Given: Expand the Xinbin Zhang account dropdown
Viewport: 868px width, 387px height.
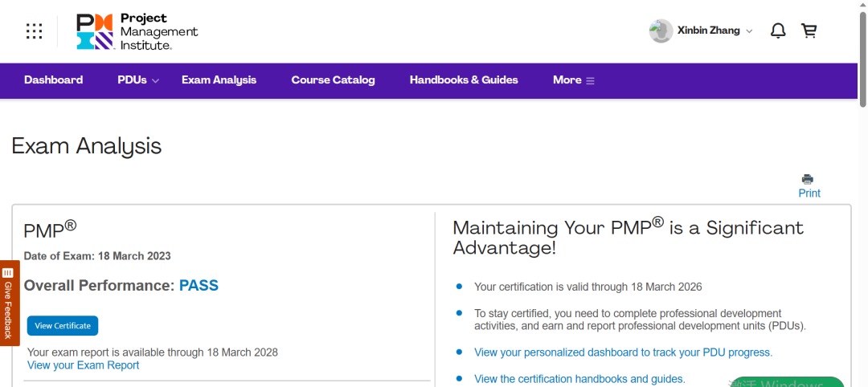Looking at the screenshot, I should 750,31.
